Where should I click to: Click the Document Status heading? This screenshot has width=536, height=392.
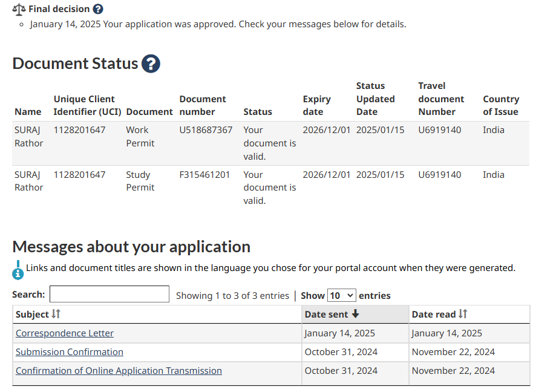click(x=75, y=64)
